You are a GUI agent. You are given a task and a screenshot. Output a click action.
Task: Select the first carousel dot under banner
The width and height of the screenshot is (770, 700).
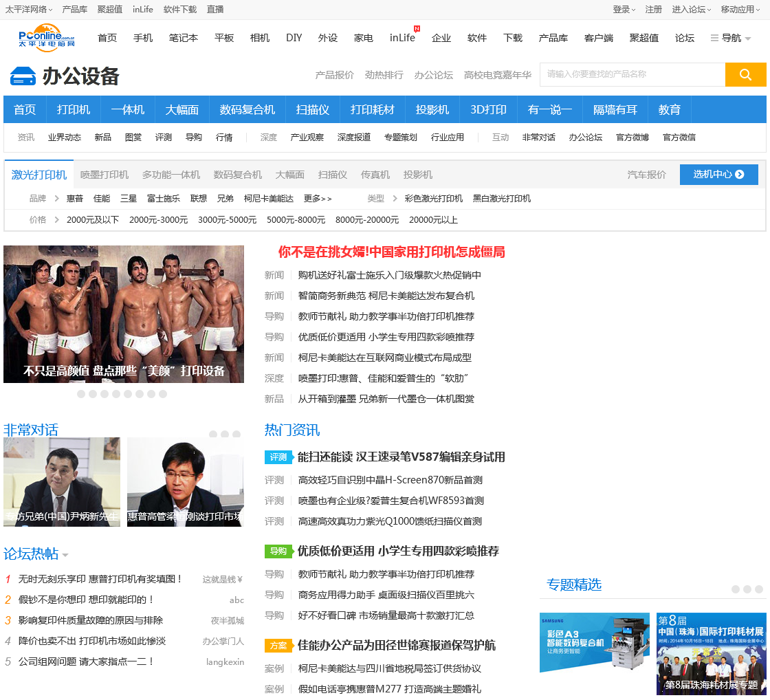click(81, 394)
